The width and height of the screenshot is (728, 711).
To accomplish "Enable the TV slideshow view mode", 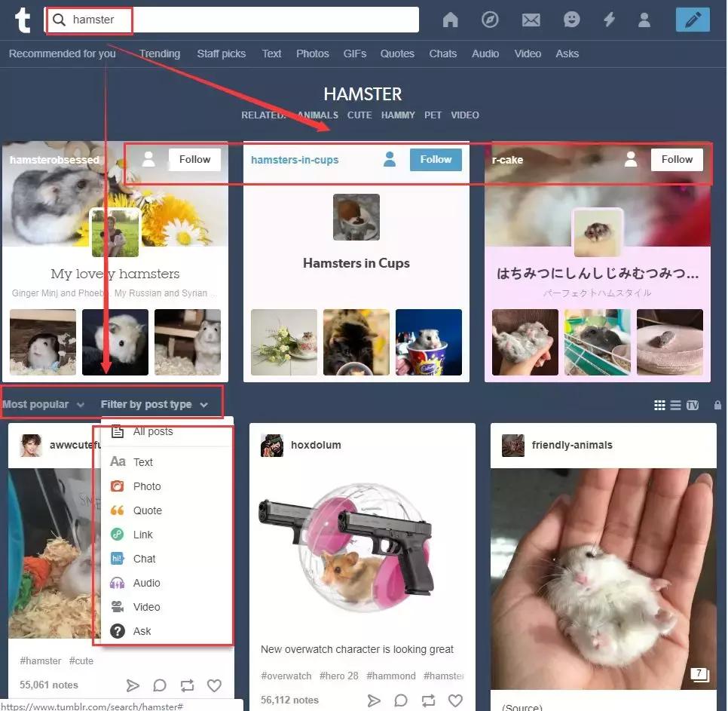I will pyautogui.click(x=693, y=405).
